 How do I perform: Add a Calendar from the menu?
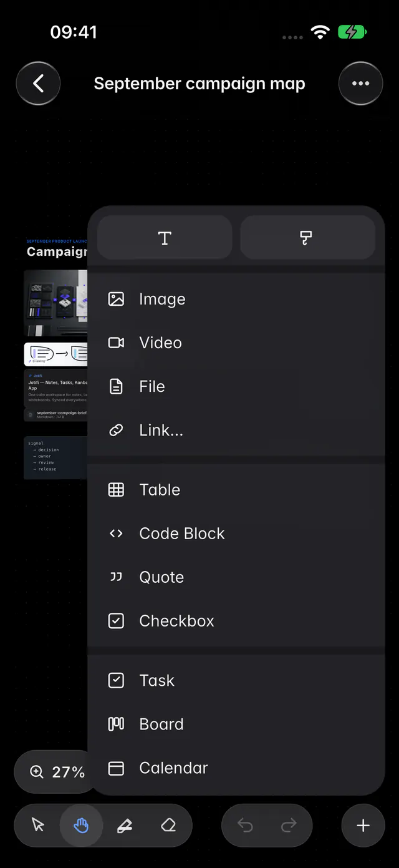coord(236,768)
